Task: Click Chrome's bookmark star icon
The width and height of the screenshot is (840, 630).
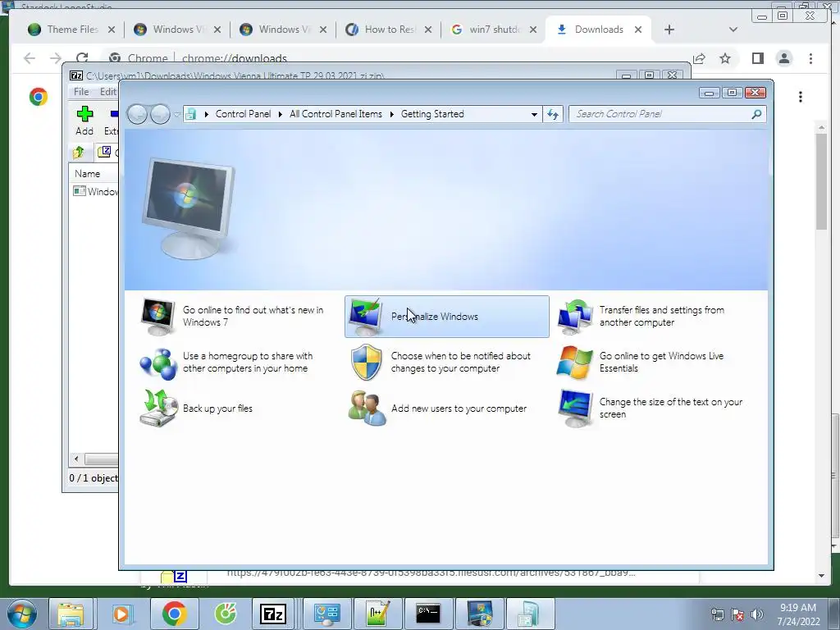Action: [x=725, y=58]
